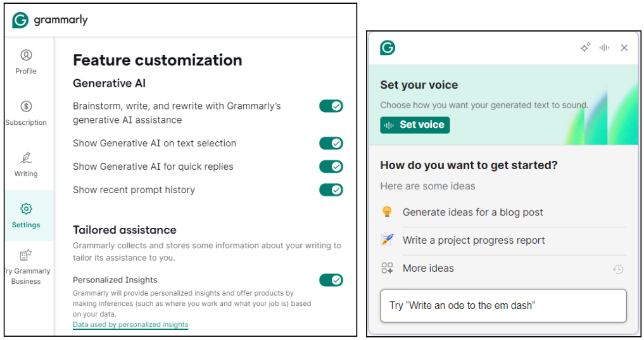Turn off Generative AI for quick replies
Viewport: 644px width, 340px height.
click(331, 167)
